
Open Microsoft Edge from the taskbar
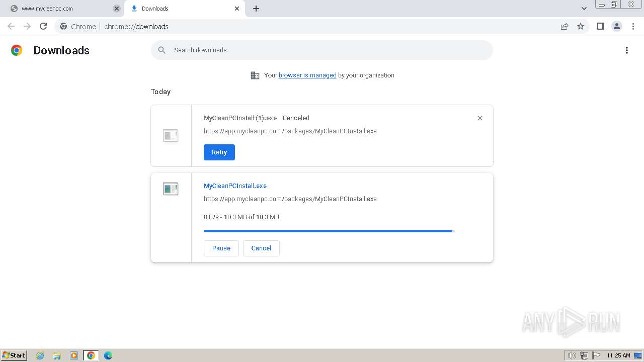[x=108, y=355]
